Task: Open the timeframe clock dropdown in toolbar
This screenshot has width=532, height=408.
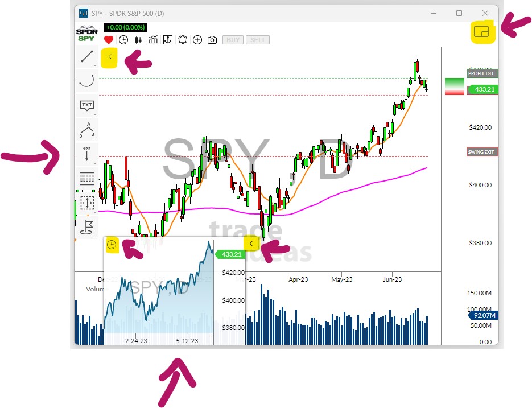Action: (x=123, y=40)
